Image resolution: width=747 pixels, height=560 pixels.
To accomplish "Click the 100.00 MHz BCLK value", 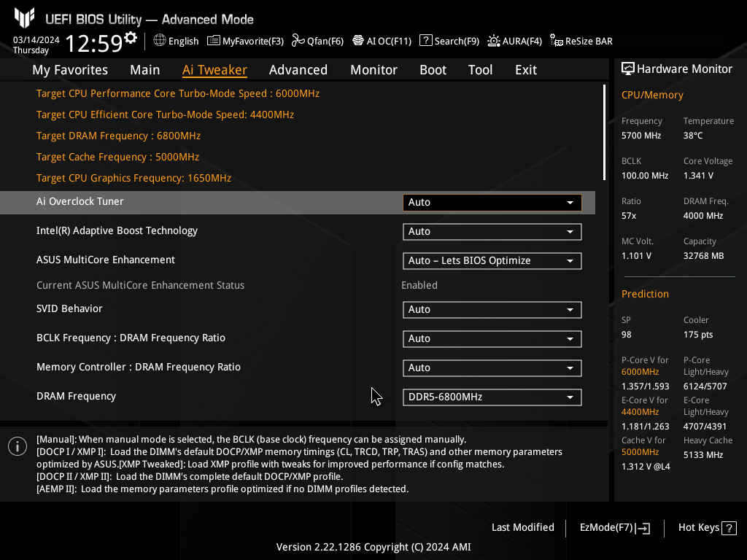I will [x=645, y=176].
